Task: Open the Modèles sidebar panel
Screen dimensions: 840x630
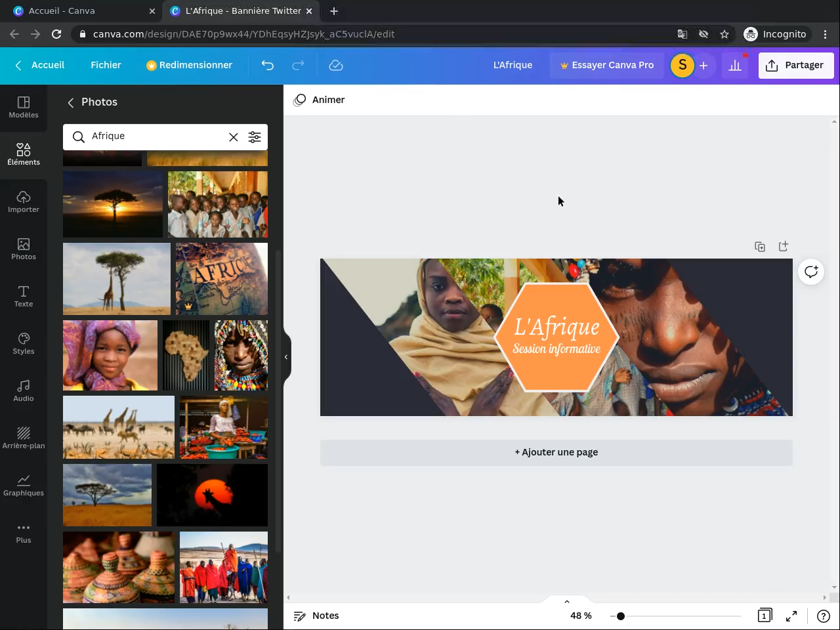Action: 24,107
